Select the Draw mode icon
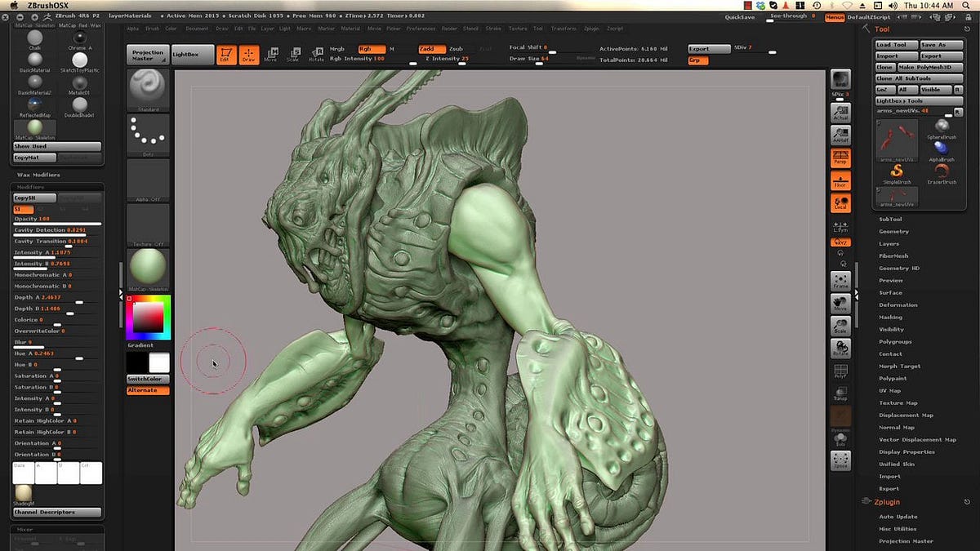 coord(248,54)
